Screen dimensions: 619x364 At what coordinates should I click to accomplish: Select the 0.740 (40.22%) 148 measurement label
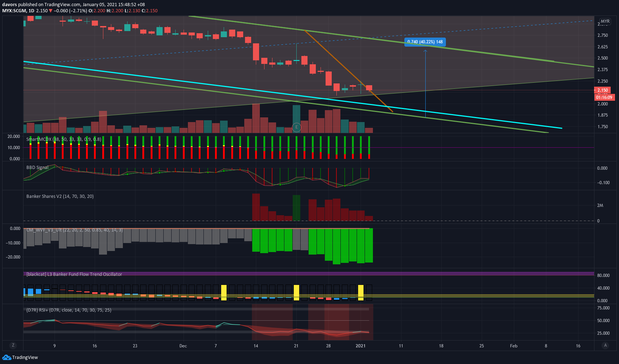pyautogui.click(x=425, y=42)
